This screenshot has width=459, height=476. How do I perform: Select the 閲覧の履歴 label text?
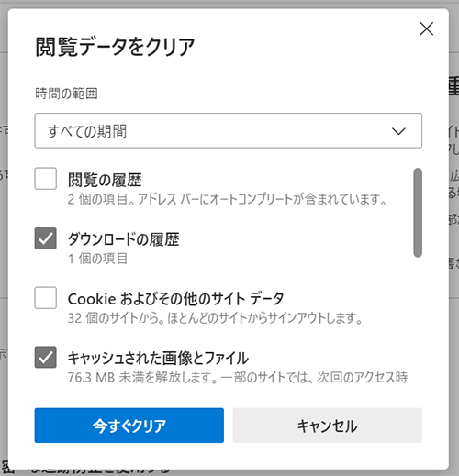(105, 180)
